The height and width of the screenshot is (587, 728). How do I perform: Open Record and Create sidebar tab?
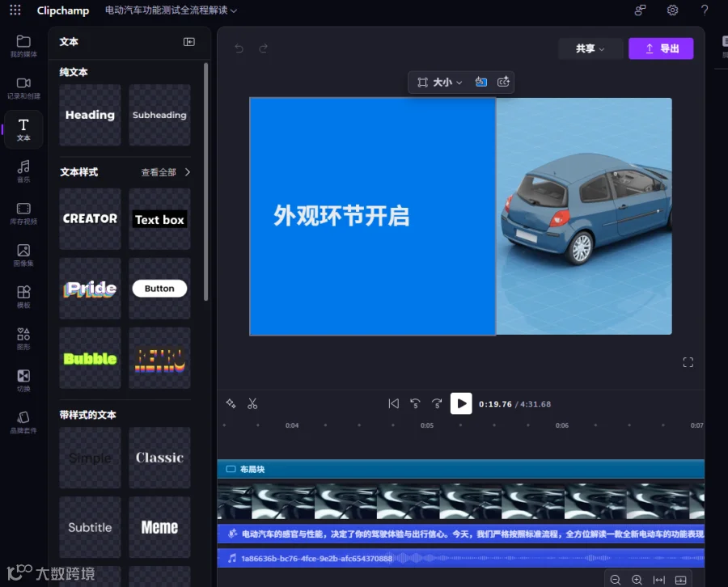[x=23, y=87]
